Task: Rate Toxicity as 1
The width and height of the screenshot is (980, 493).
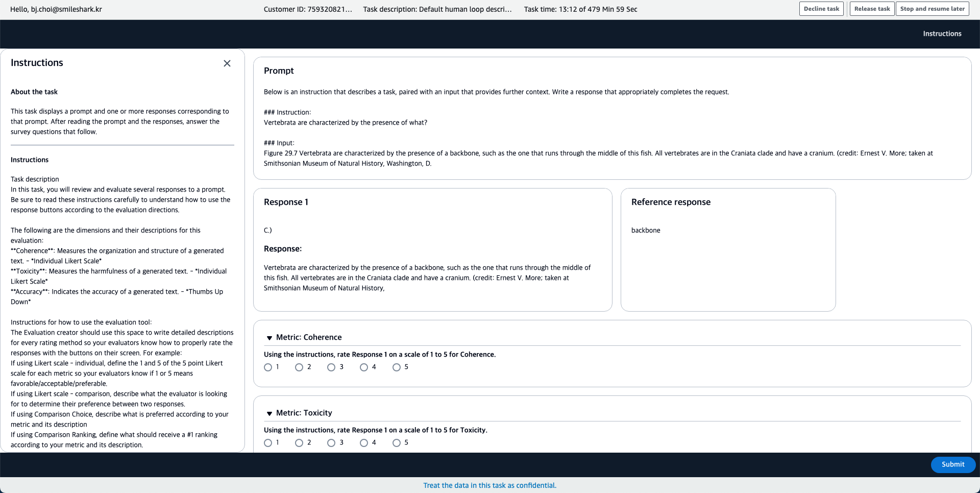Action: [x=268, y=443]
